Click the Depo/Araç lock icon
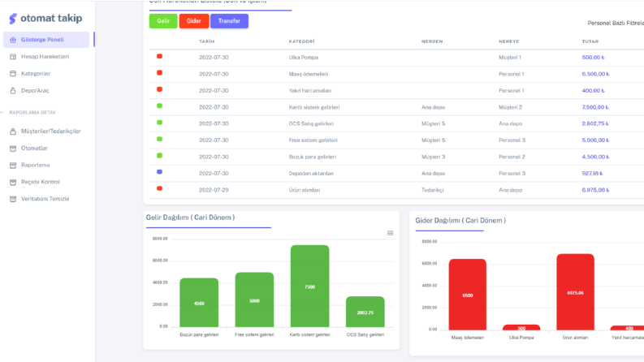The height and width of the screenshot is (362, 644). point(13,90)
